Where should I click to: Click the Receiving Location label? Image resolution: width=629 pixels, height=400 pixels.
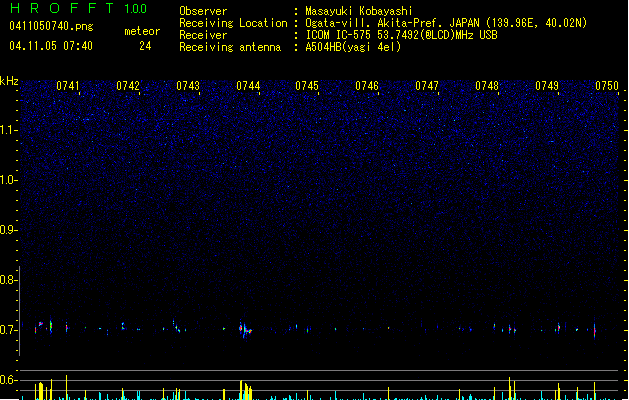tap(233, 23)
